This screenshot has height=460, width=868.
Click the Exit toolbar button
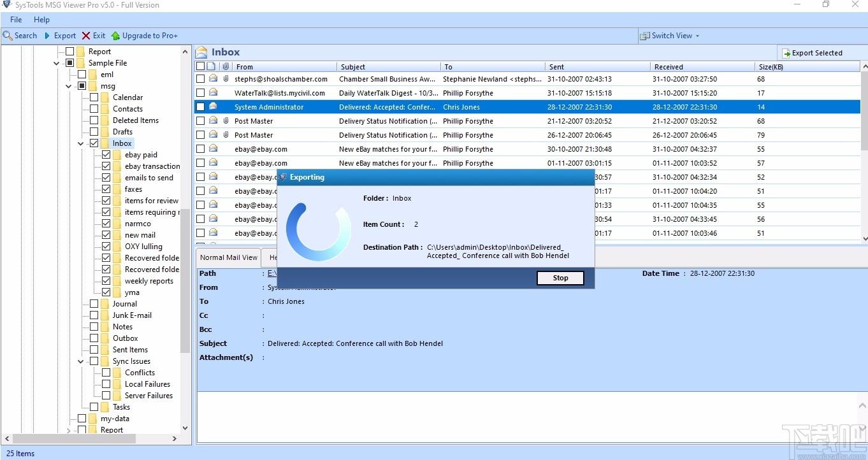click(x=93, y=36)
